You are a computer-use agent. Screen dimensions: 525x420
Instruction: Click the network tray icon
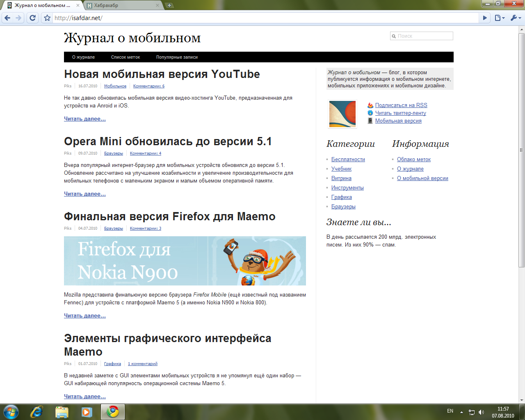click(472, 412)
